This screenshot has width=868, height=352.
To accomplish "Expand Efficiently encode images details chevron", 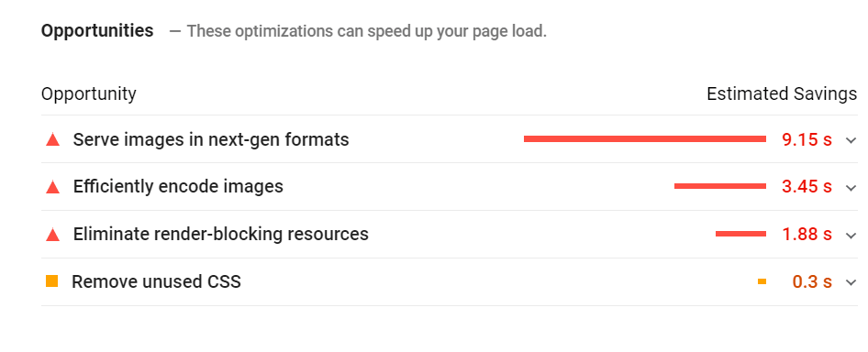I will click(x=851, y=188).
